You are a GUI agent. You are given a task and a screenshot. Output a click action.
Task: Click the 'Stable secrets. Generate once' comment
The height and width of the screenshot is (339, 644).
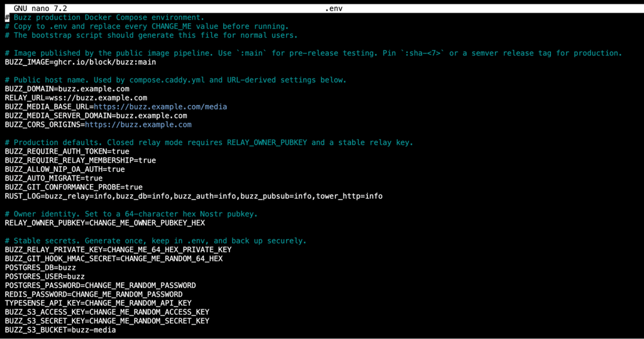tap(156, 241)
